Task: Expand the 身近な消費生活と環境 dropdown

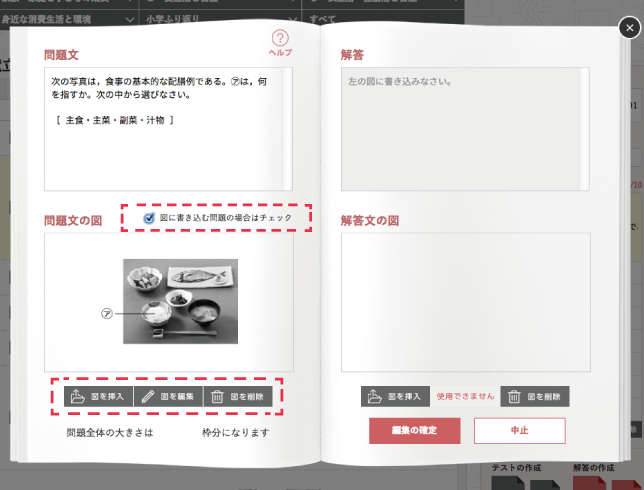Action: coord(70,18)
